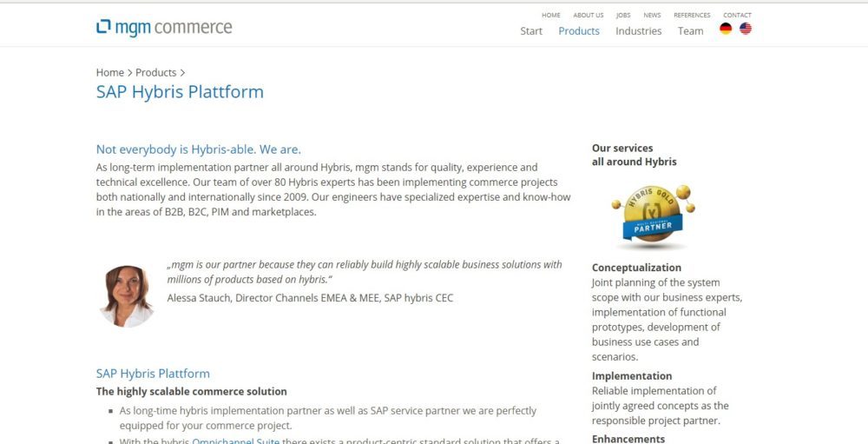Viewport: 868px width, 444px height.
Task: Switch to German language flag
Action: pos(726,29)
